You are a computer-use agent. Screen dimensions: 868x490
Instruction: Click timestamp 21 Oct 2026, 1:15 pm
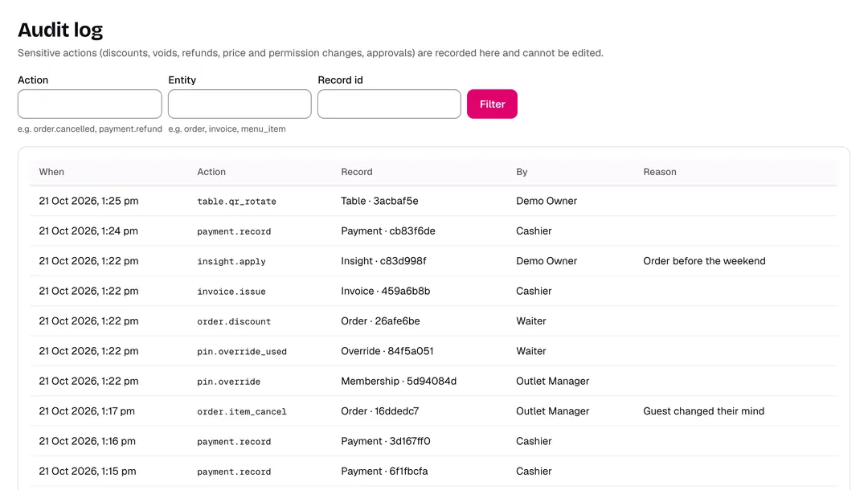point(88,472)
